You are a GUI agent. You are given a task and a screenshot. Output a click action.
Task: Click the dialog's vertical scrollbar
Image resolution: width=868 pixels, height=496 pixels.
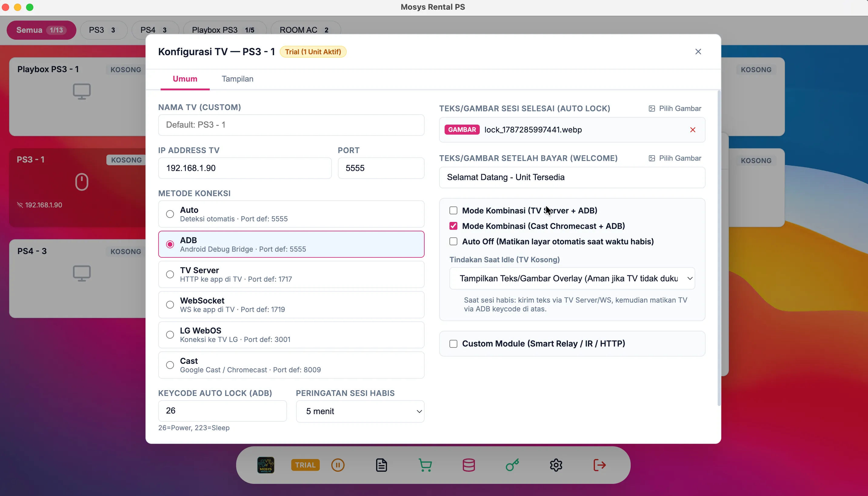pyautogui.click(x=719, y=248)
